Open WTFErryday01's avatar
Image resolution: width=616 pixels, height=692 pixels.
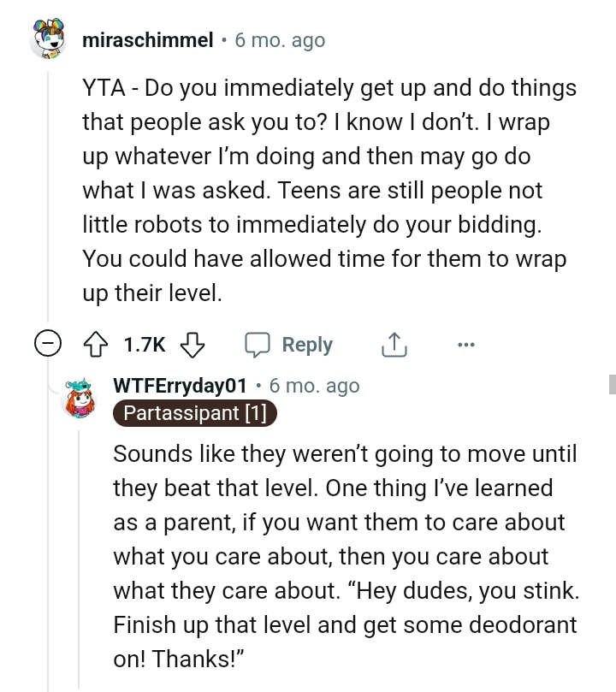point(83,399)
